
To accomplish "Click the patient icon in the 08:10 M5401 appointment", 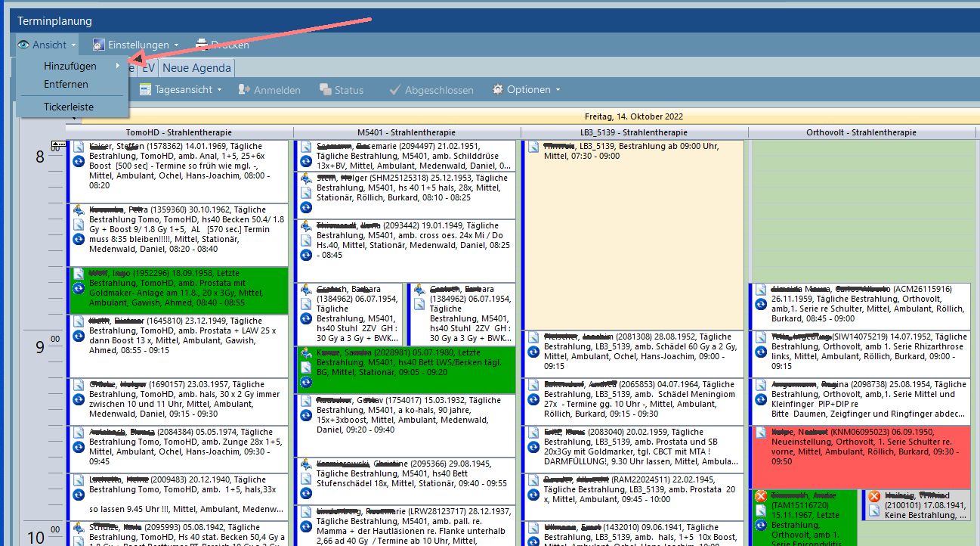I will [305, 179].
